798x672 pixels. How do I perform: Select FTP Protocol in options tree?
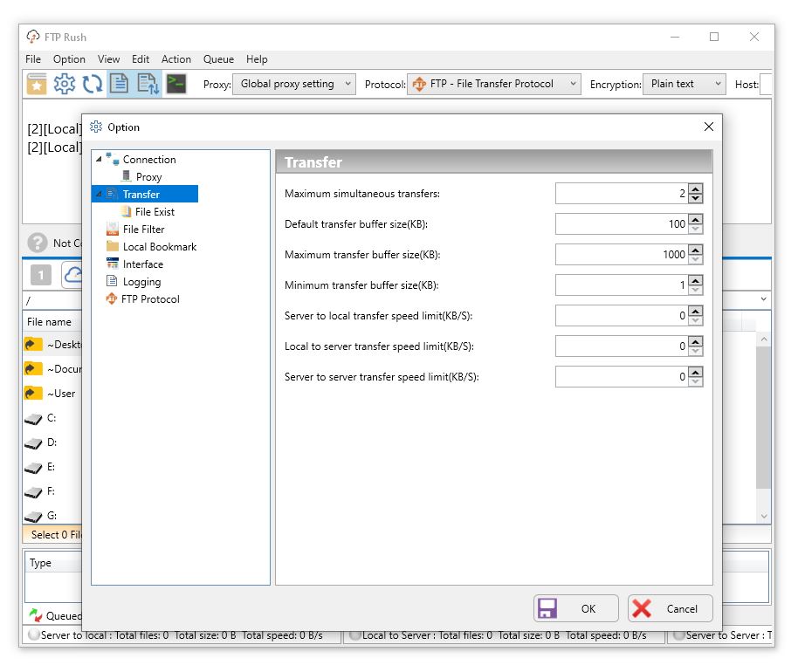149,299
